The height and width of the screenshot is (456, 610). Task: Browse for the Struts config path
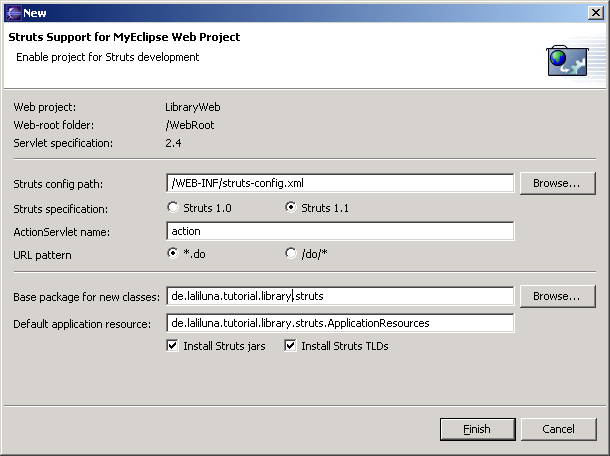556,184
